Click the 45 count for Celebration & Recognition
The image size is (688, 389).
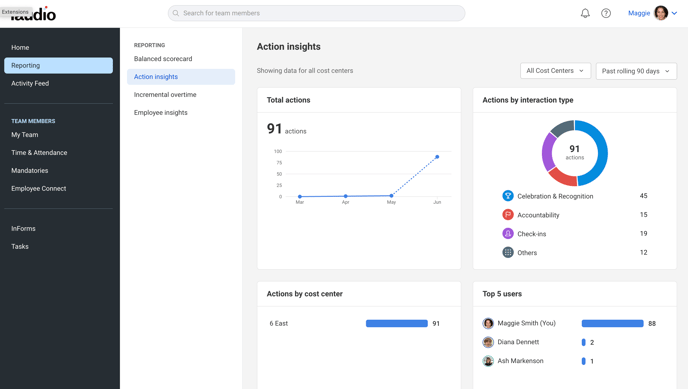[643, 196]
